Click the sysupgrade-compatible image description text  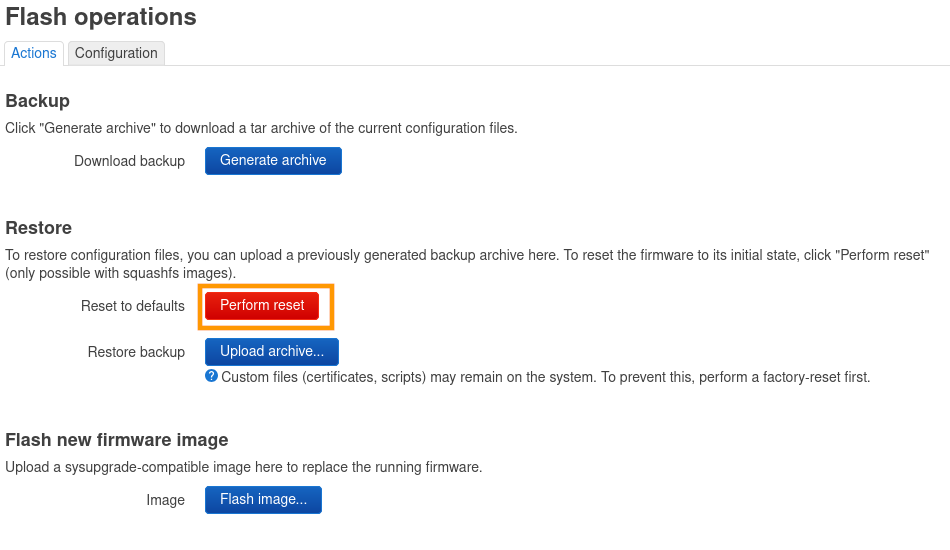pos(244,467)
